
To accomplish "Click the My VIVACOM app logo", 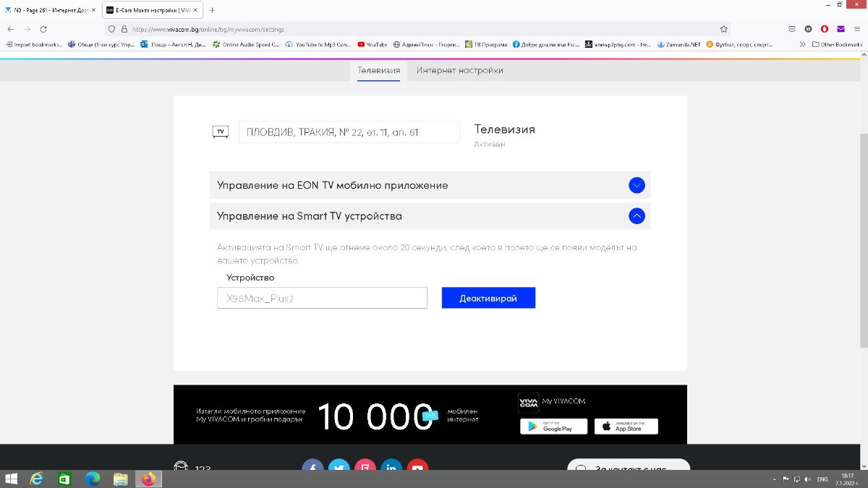I will click(x=529, y=402).
